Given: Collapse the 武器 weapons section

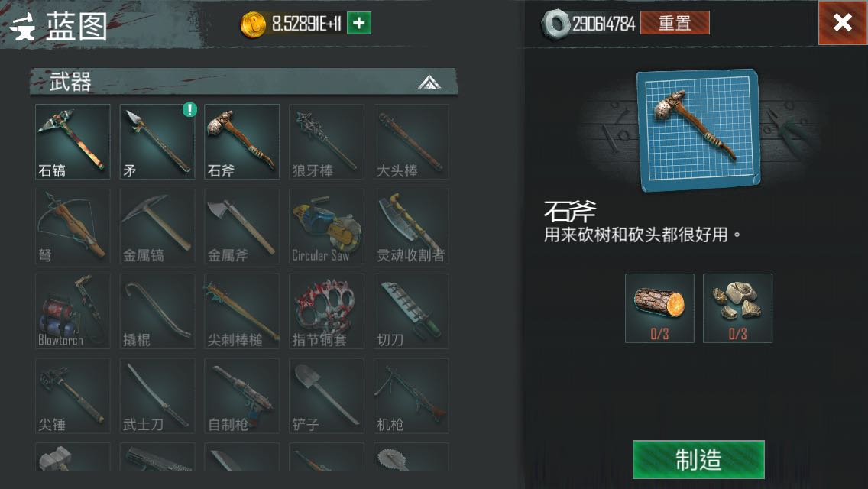Looking at the screenshot, I should [x=429, y=83].
